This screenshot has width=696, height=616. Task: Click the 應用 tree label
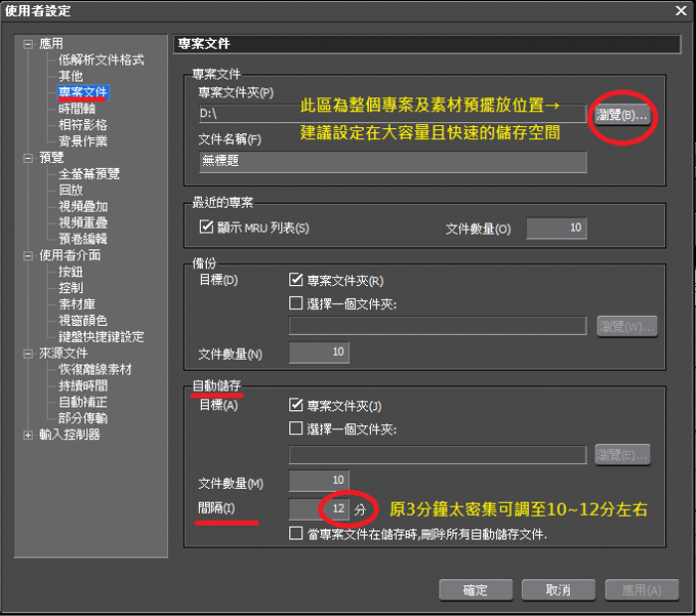(51, 44)
